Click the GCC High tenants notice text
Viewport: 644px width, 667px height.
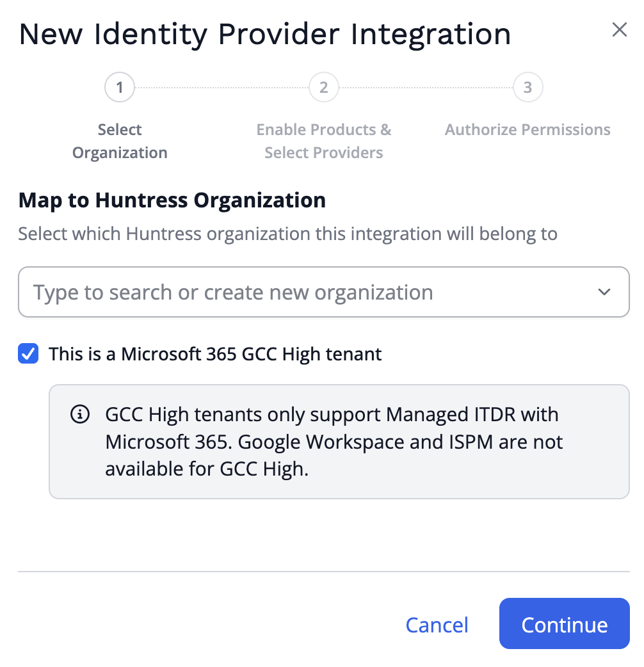pos(334,442)
